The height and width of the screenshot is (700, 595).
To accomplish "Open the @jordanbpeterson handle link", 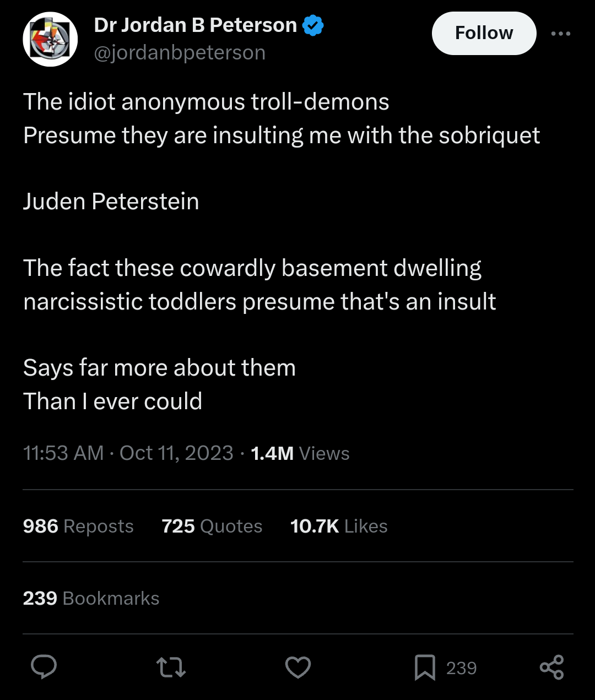I will coord(180,53).
